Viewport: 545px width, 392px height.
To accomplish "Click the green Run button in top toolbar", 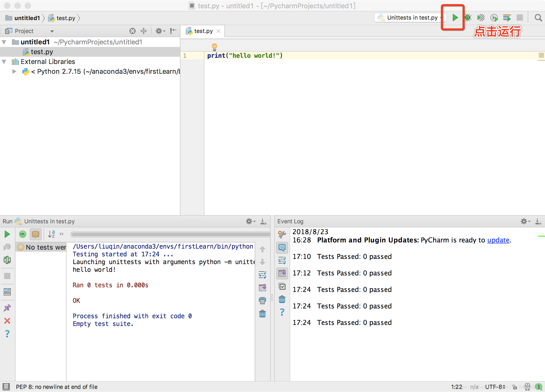I will pyautogui.click(x=455, y=18).
